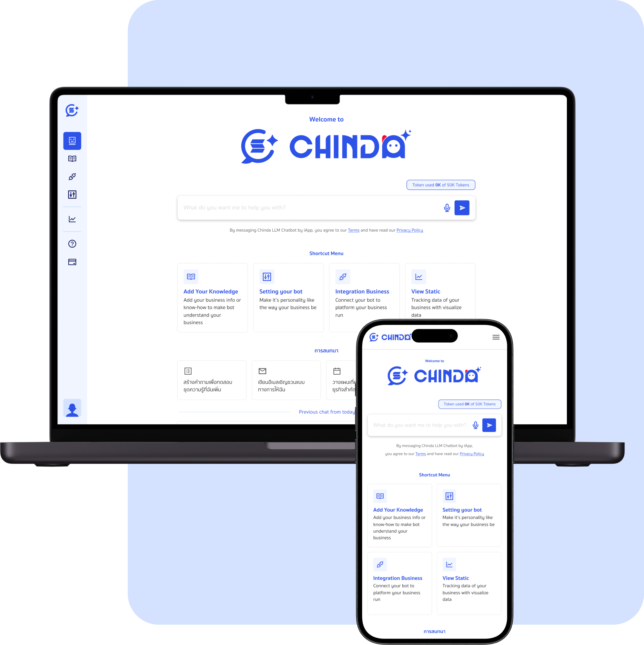
Task: Click the Previous chat from today expander
Action: 326,411
